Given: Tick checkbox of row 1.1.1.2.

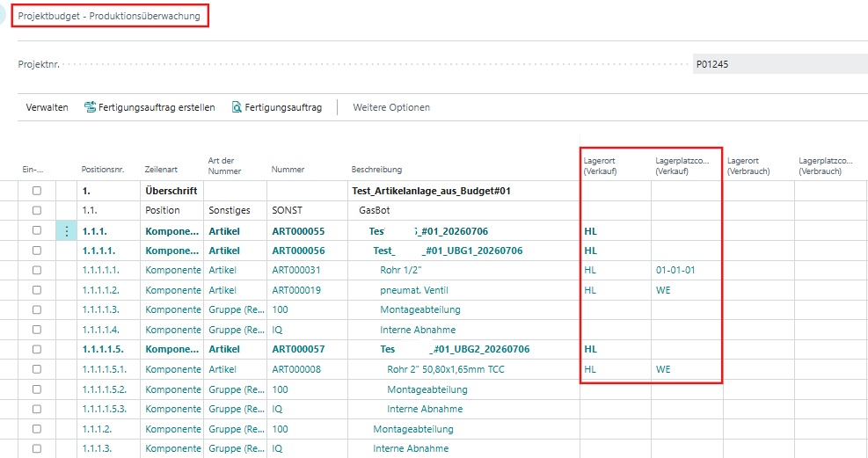Looking at the screenshot, I should (x=37, y=429).
